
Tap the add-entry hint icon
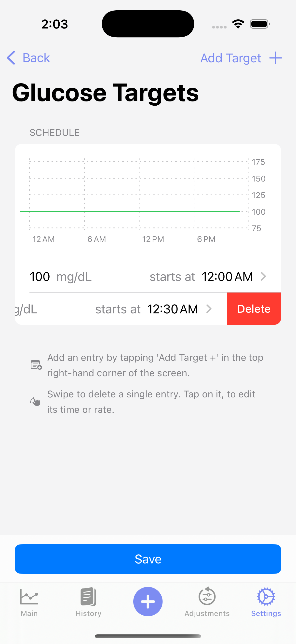click(x=36, y=365)
